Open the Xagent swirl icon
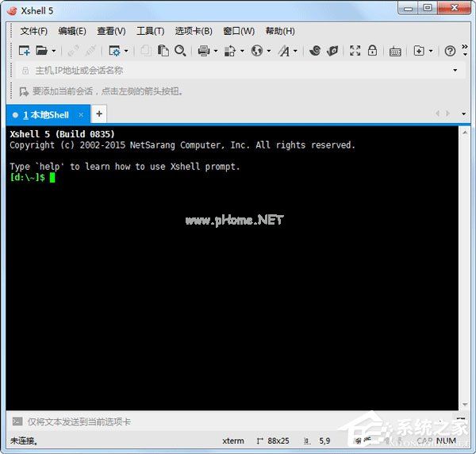The image size is (476, 454). (x=314, y=51)
